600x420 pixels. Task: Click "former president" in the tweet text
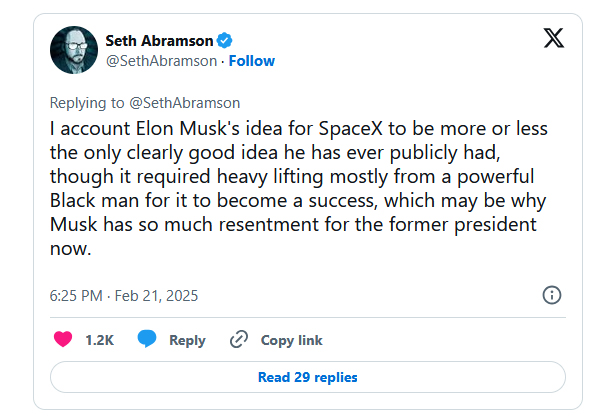(x=475, y=226)
